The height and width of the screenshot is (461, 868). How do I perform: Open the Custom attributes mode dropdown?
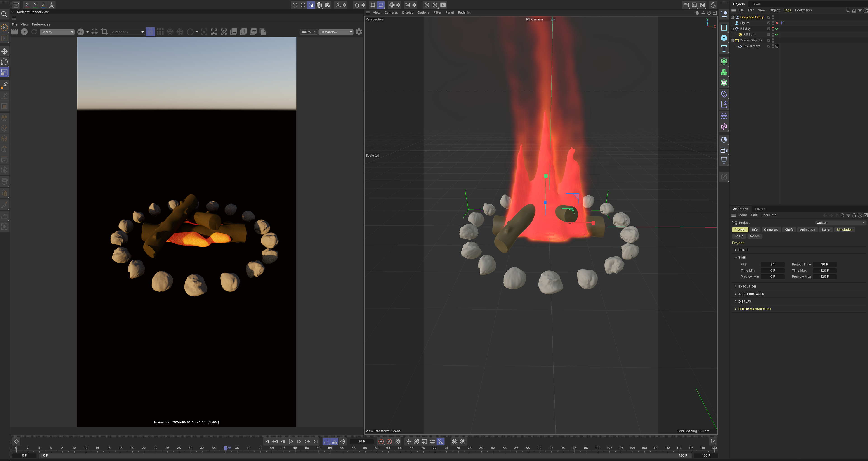coord(840,223)
